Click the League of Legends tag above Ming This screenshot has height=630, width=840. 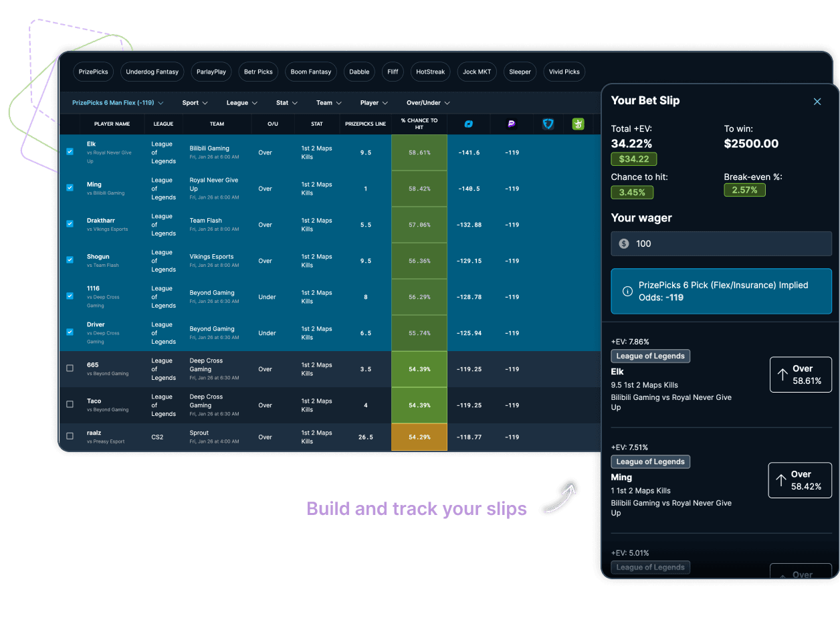[650, 462]
